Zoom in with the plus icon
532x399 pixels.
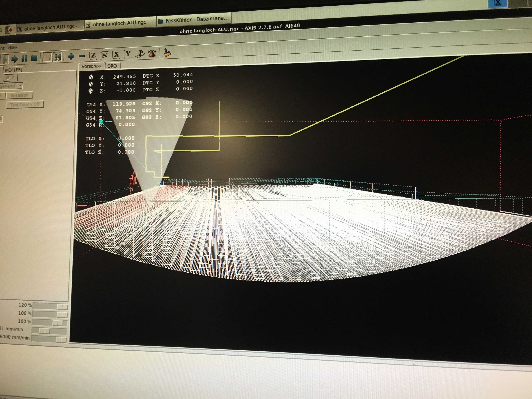tap(71, 56)
